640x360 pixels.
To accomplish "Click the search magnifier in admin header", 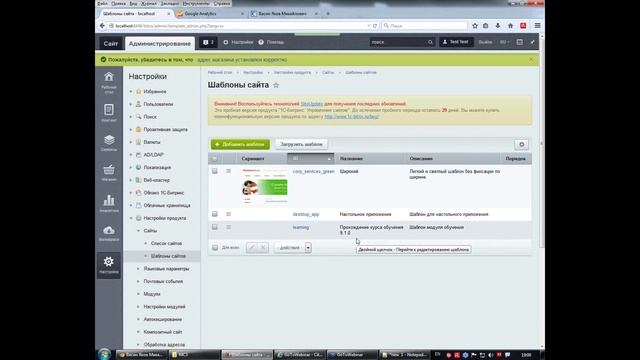I will pos(430,42).
